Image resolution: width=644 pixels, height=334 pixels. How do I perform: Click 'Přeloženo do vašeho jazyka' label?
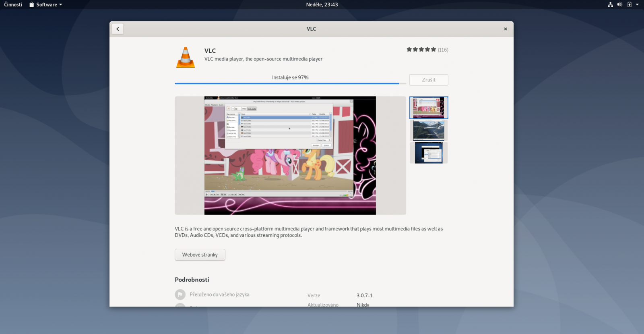click(x=219, y=295)
